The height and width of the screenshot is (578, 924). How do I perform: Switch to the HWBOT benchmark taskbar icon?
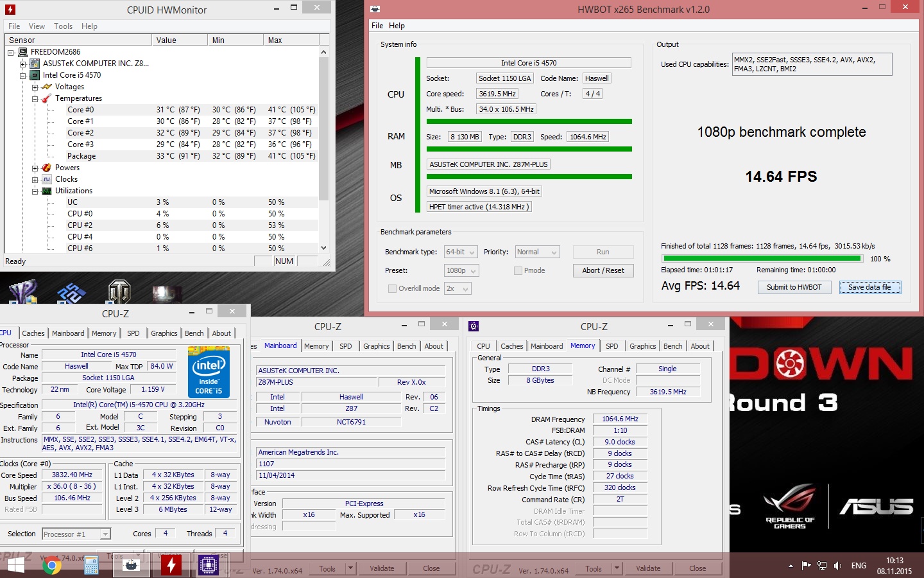(x=132, y=565)
